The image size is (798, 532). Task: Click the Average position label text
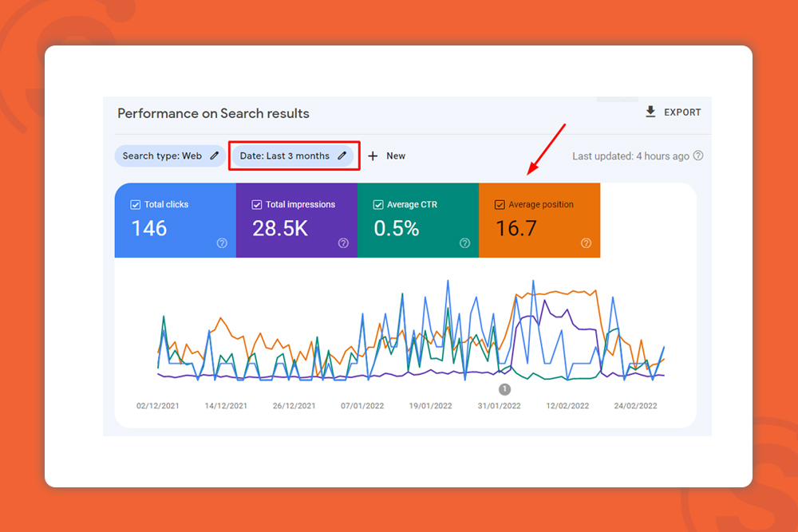(x=541, y=204)
